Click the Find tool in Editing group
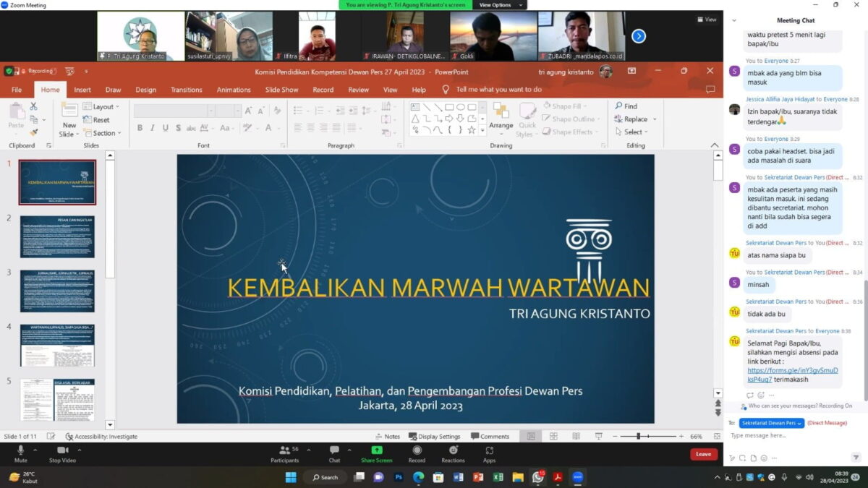 click(626, 106)
